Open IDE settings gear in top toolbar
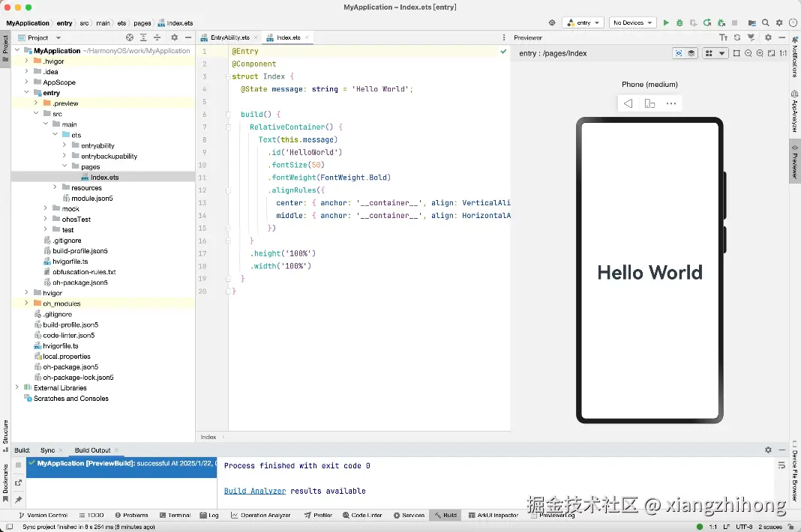 [779, 22]
